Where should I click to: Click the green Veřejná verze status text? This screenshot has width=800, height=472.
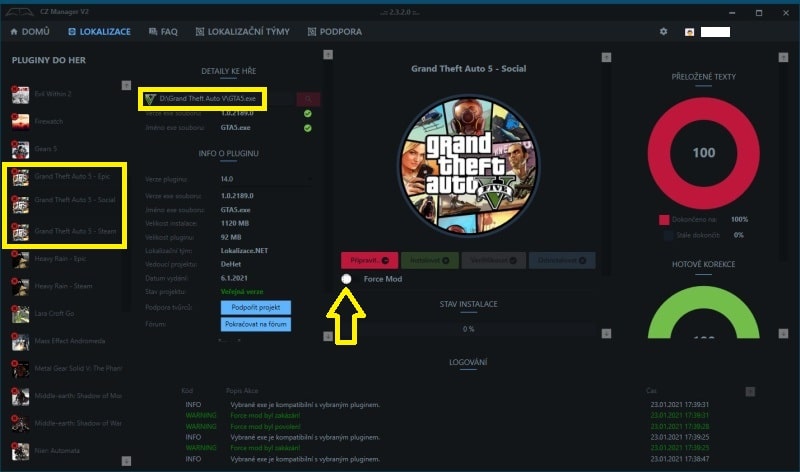(242, 292)
